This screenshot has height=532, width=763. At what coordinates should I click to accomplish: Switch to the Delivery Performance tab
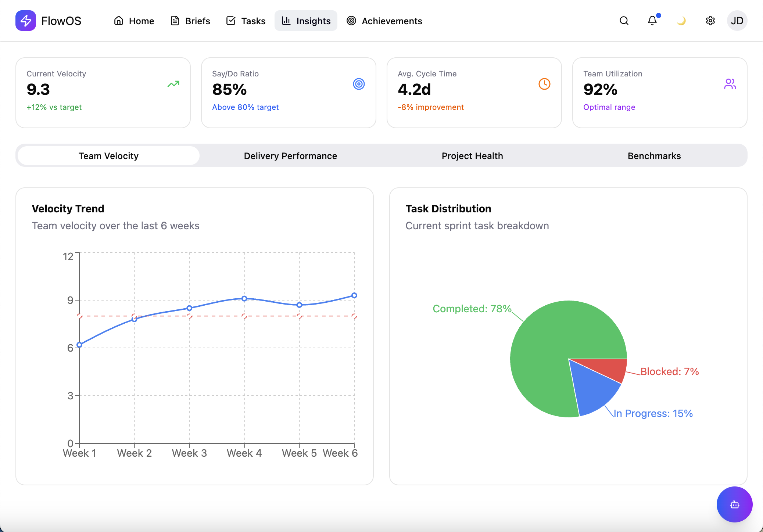point(290,156)
